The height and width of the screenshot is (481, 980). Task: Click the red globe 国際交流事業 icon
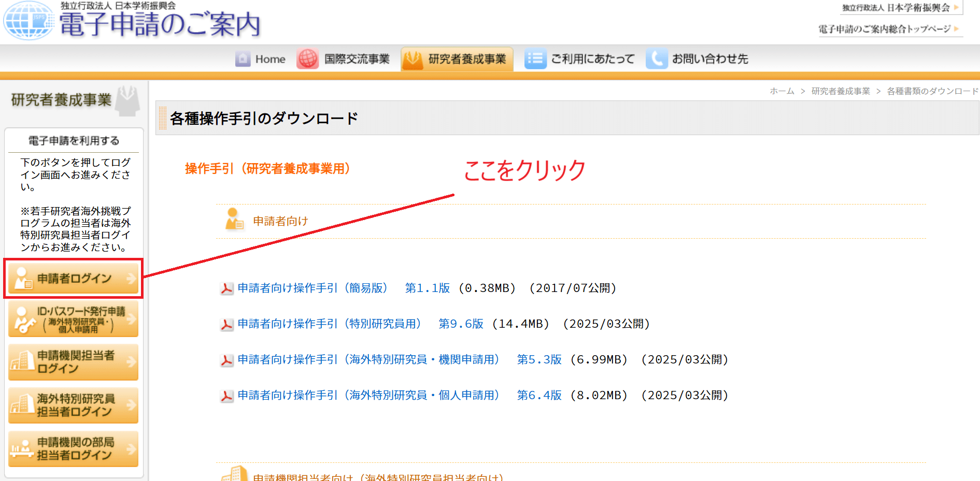pyautogui.click(x=307, y=59)
